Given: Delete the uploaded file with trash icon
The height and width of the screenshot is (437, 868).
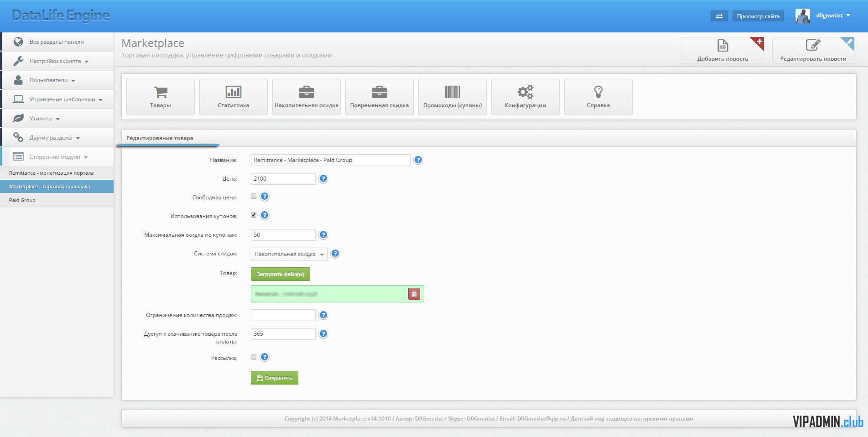Looking at the screenshot, I should [414, 294].
